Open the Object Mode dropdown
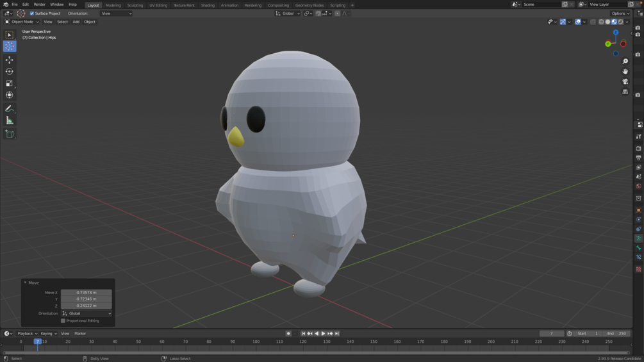Viewport: 644px width, 362px height. pos(22,22)
